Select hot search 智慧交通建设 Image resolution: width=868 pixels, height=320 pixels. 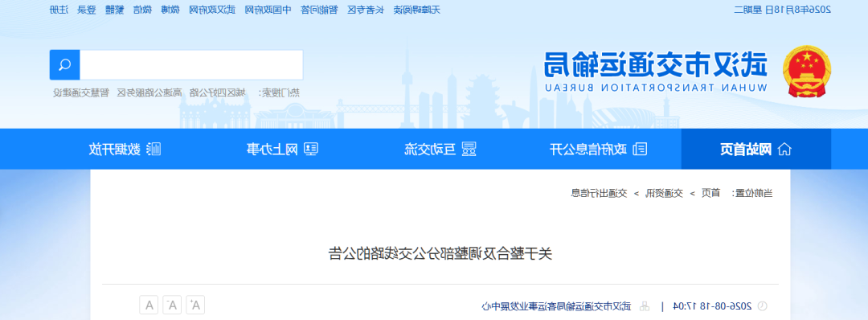coord(81,92)
